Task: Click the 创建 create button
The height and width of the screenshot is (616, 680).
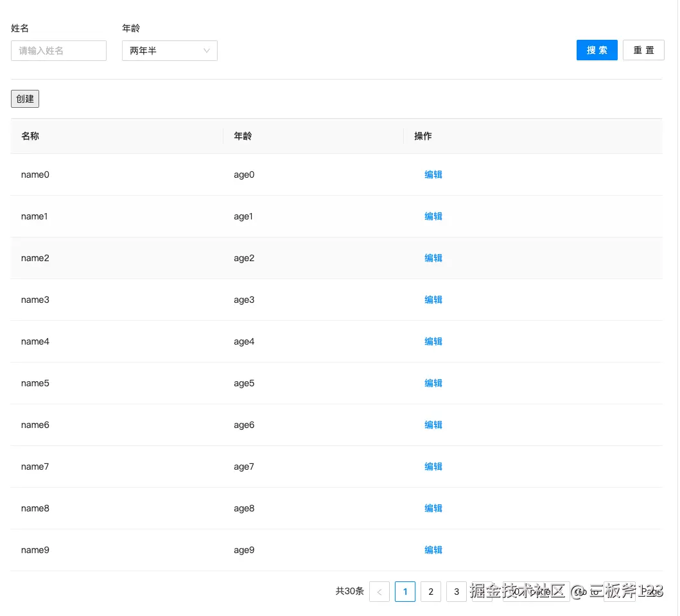Action: click(x=25, y=99)
